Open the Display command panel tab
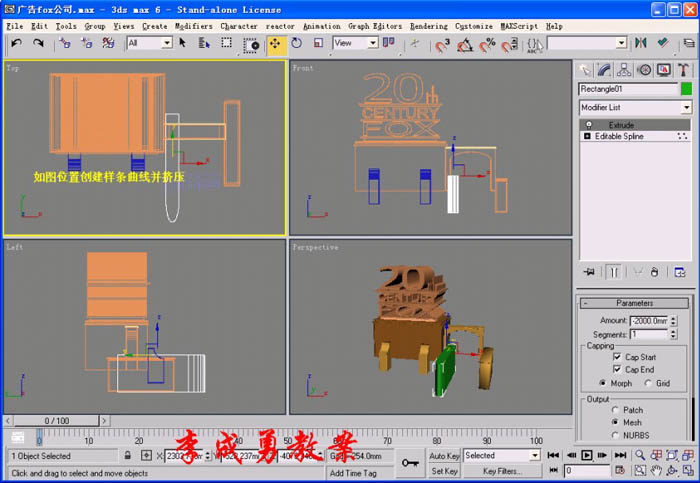700x483 pixels. (x=663, y=70)
